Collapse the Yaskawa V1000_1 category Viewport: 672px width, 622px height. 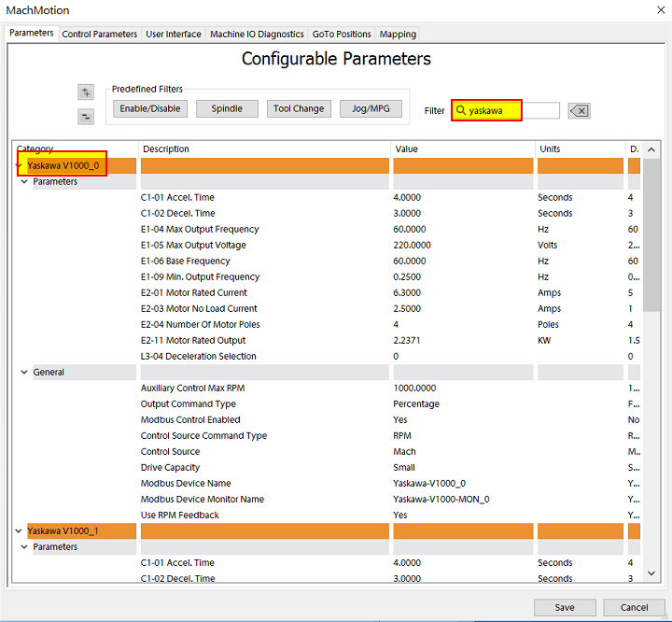[x=20, y=531]
